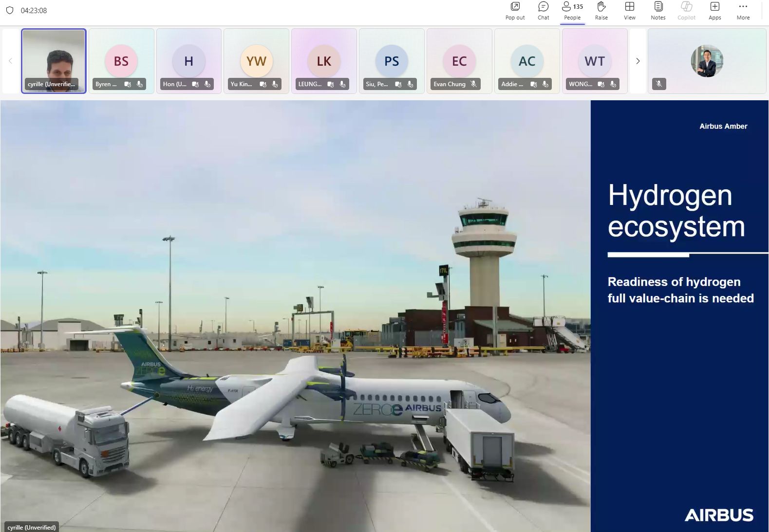Screen dimensions: 769x532
Task: Click the camera-off indicator on the WT tile
Action: pos(601,84)
